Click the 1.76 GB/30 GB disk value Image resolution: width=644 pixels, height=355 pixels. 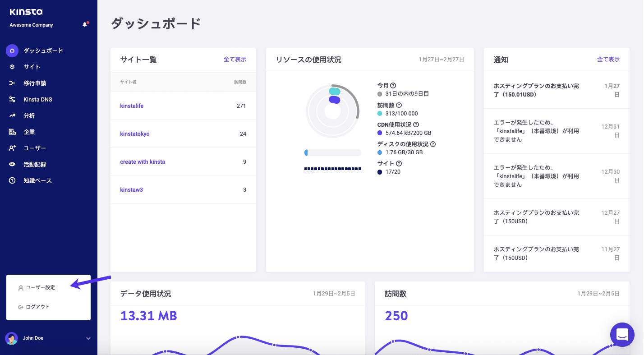click(404, 152)
